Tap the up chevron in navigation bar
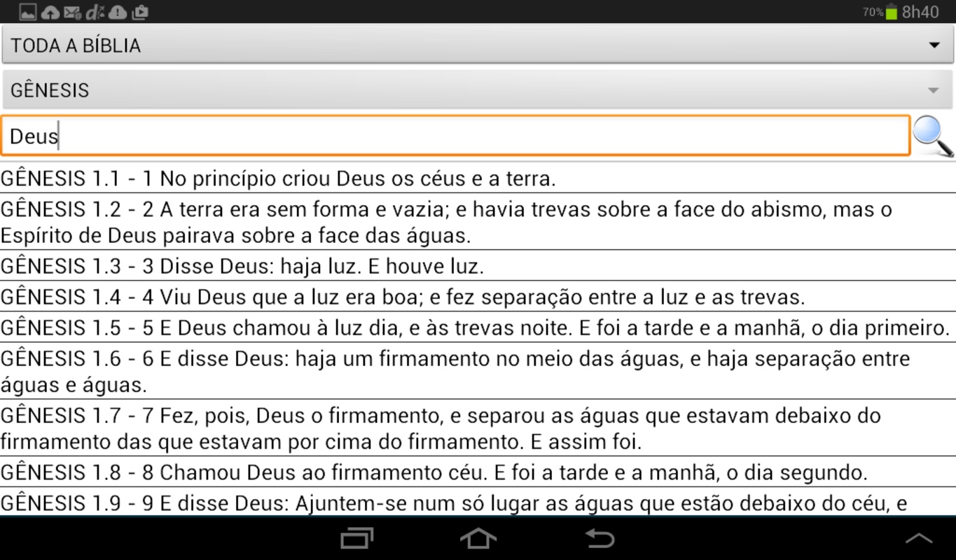This screenshot has height=560, width=956. coord(919,538)
